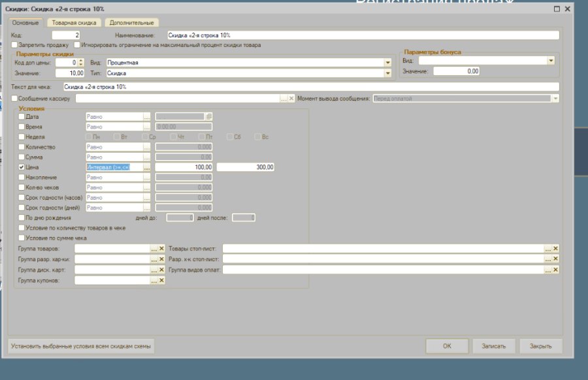Clear the Группа купонов field
Screen dimensions: 588x380
tap(161, 280)
